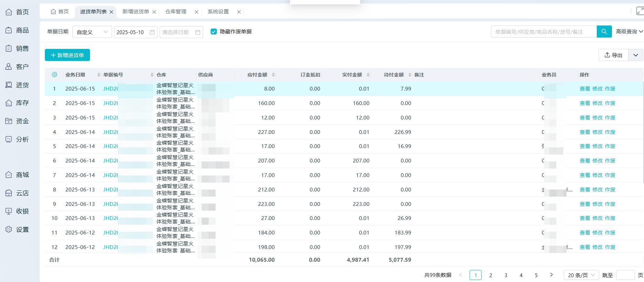Viewport: 644px width, 282px height.
Task: Click 作废 in row 3
Action: click(x=610, y=118)
